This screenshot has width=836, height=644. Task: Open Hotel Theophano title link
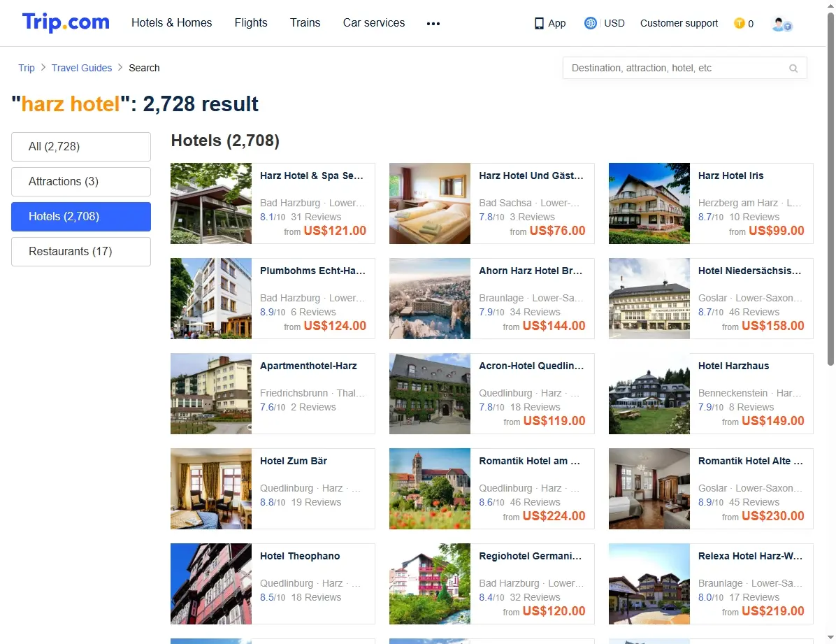[300, 556]
